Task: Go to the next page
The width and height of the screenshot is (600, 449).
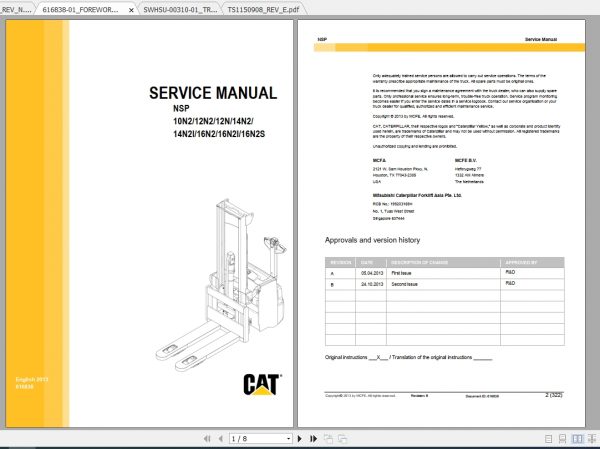Action: pyautogui.click(x=300, y=439)
